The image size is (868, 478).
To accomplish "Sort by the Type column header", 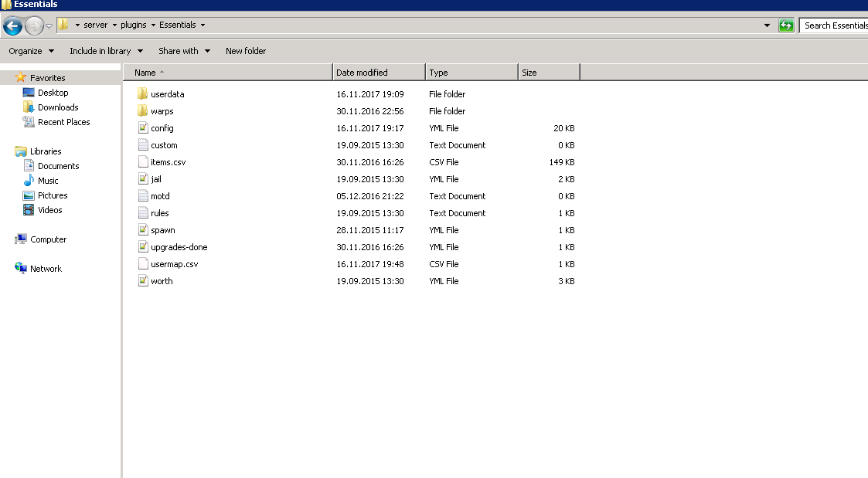I will tap(471, 73).
